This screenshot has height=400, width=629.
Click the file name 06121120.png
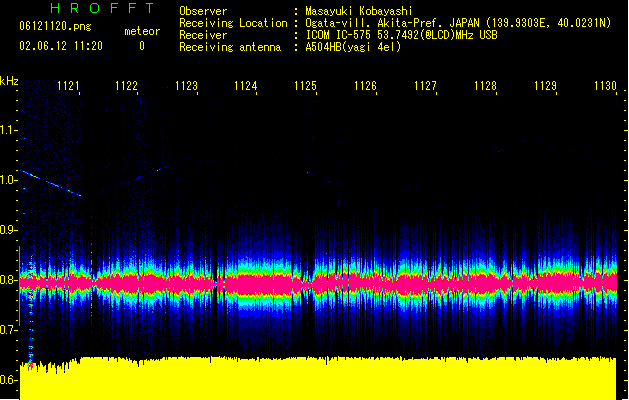click(x=55, y=26)
